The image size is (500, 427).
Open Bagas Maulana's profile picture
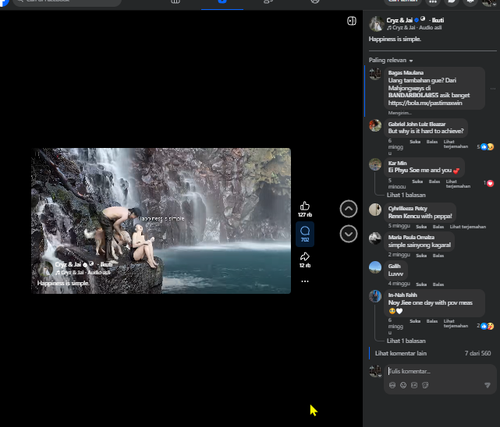(375, 74)
